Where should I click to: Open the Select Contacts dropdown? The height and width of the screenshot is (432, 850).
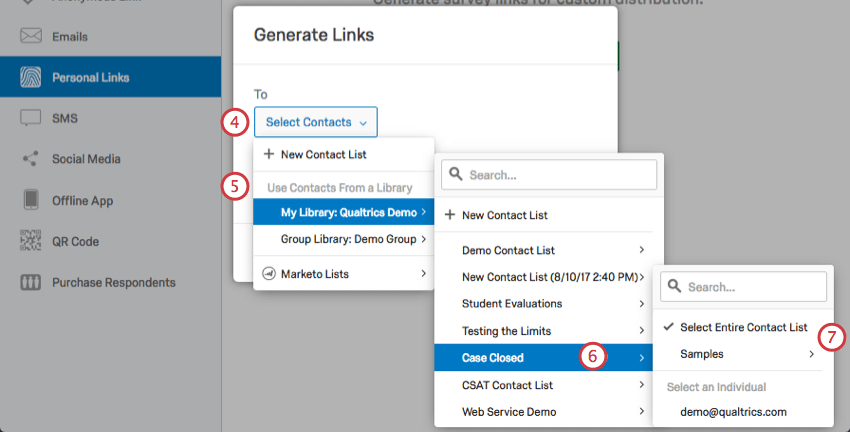[x=316, y=122]
